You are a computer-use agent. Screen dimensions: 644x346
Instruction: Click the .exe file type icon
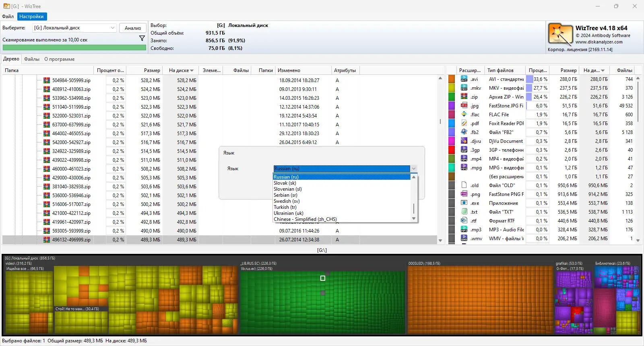click(x=464, y=203)
